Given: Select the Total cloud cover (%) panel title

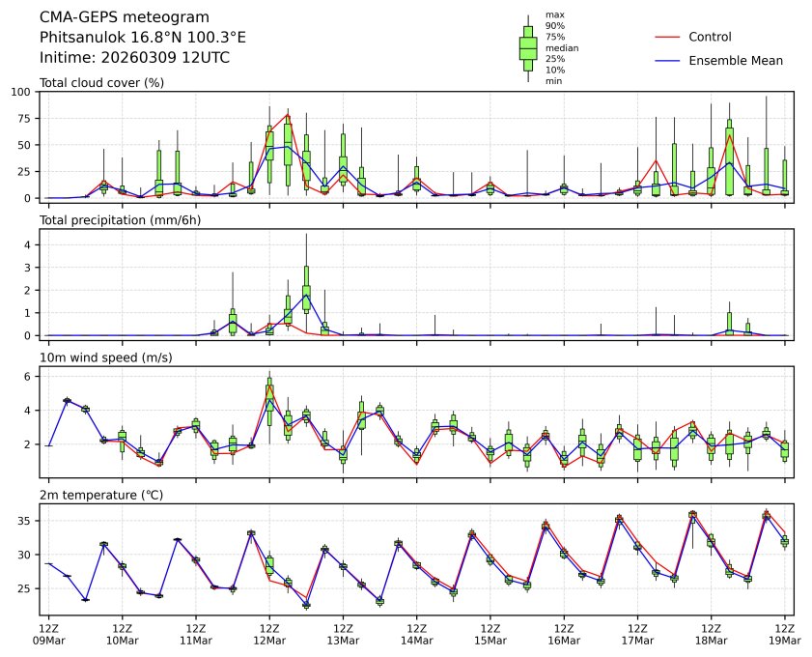Looking at the screenshot, I should tap(101, 82).
